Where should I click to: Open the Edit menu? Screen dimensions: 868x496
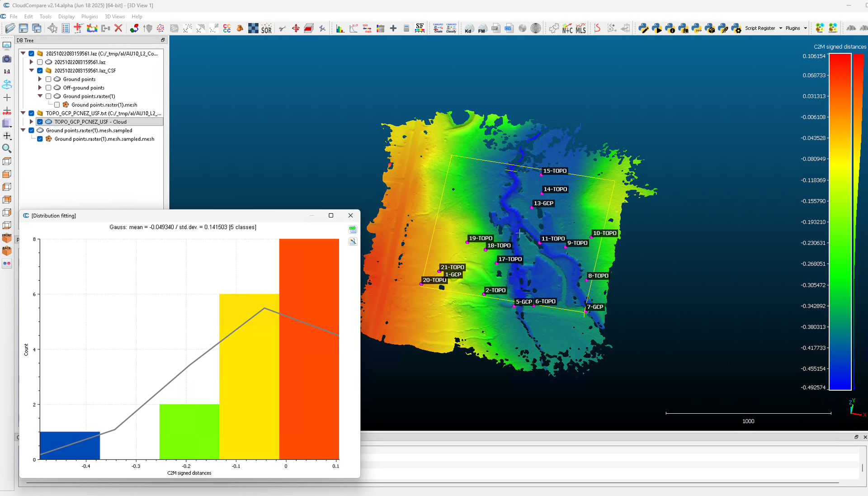28,16
